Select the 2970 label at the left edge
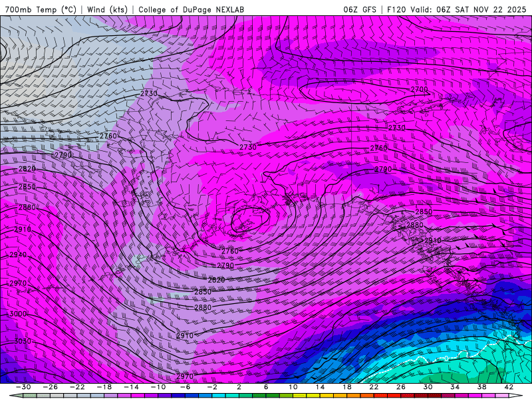This screenshot has height=399, width=532. 19,283
